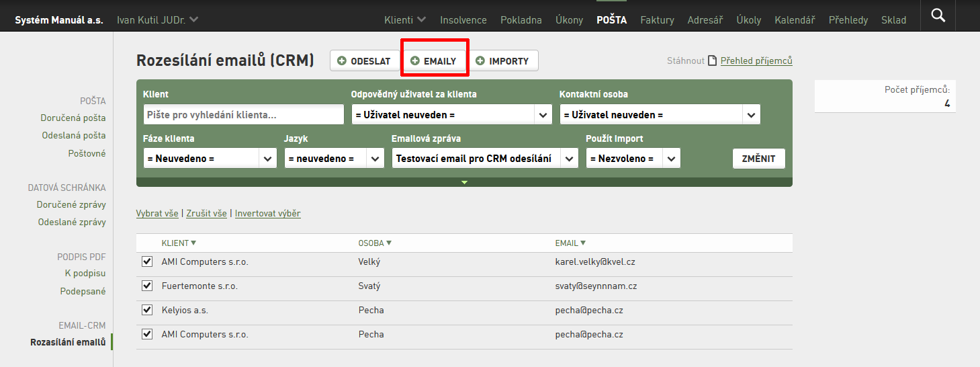Uncheck the Fuertemonte s.r.o. row checkbox
Viewport: 980px width, 367px height.
[147, 286]
